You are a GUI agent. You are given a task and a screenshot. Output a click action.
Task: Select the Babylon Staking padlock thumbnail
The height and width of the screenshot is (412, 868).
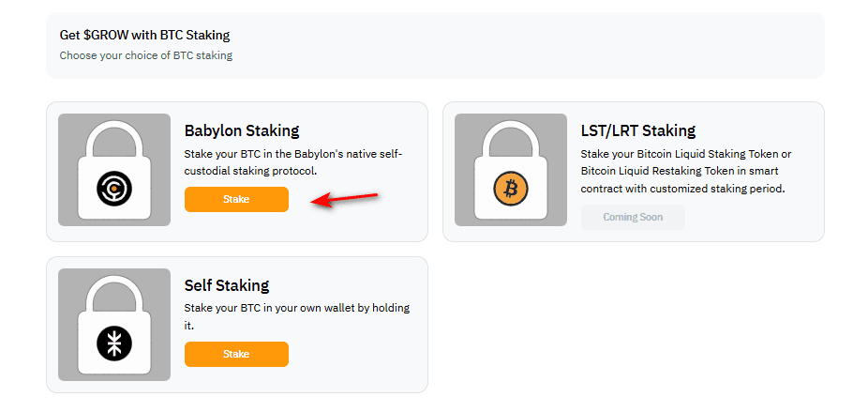(x=114, y=170)
